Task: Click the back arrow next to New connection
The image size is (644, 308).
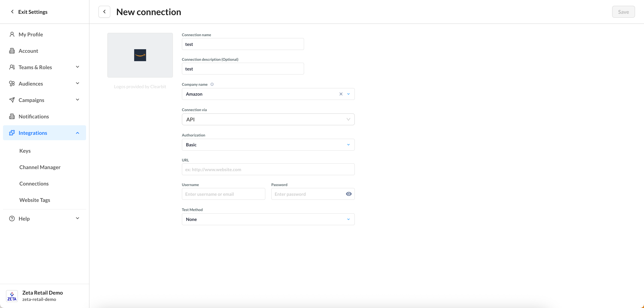Action: tap(104, 12)
